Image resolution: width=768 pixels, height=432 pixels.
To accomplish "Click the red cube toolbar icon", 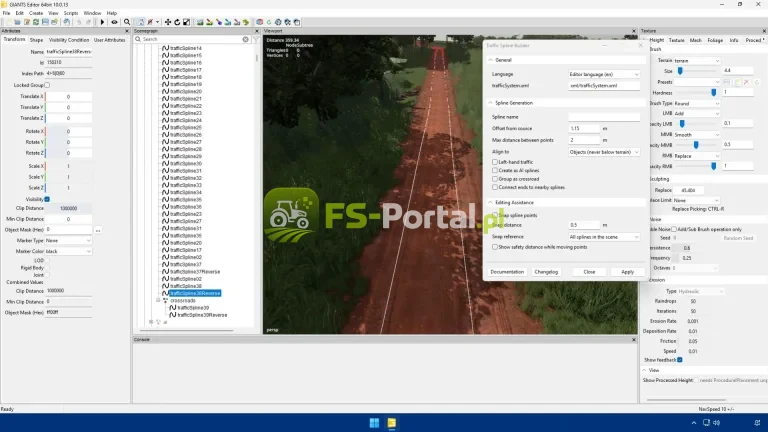I will 260,22.
